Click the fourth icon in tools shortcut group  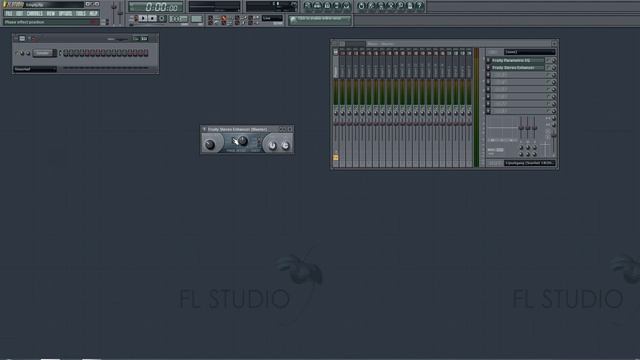pos(391,6)
